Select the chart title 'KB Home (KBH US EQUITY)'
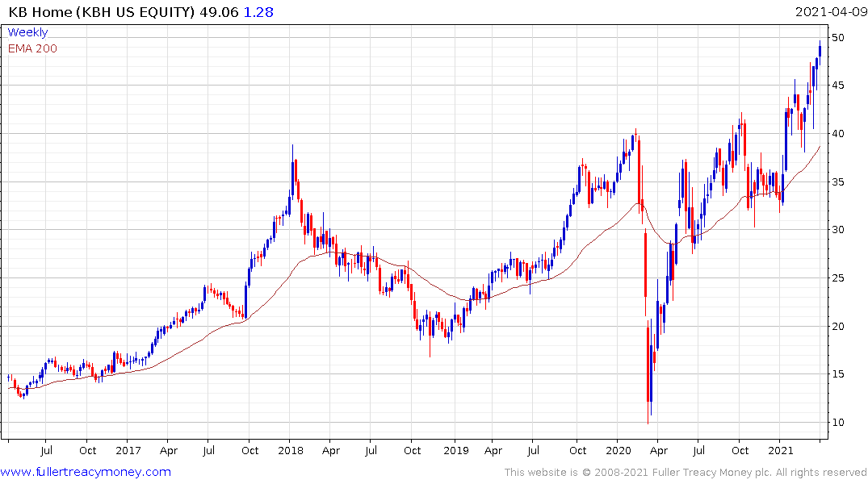 coord(101,12)
